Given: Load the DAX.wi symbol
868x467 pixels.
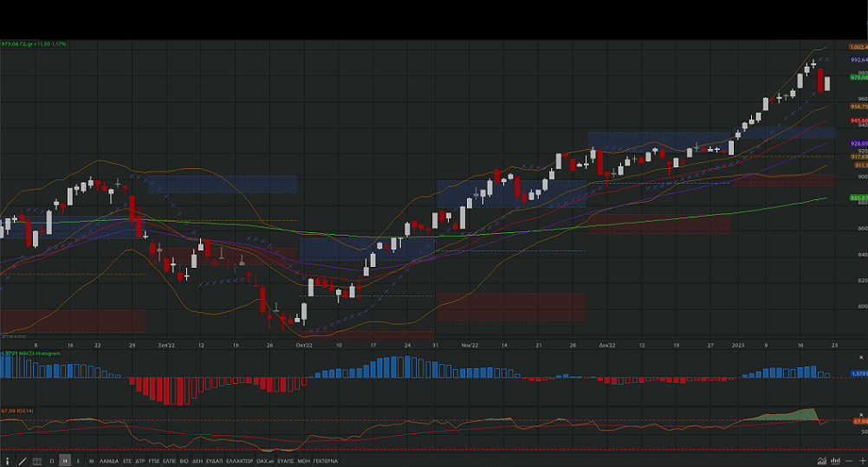Looking at the screenshot, I should tap(265, 461).
